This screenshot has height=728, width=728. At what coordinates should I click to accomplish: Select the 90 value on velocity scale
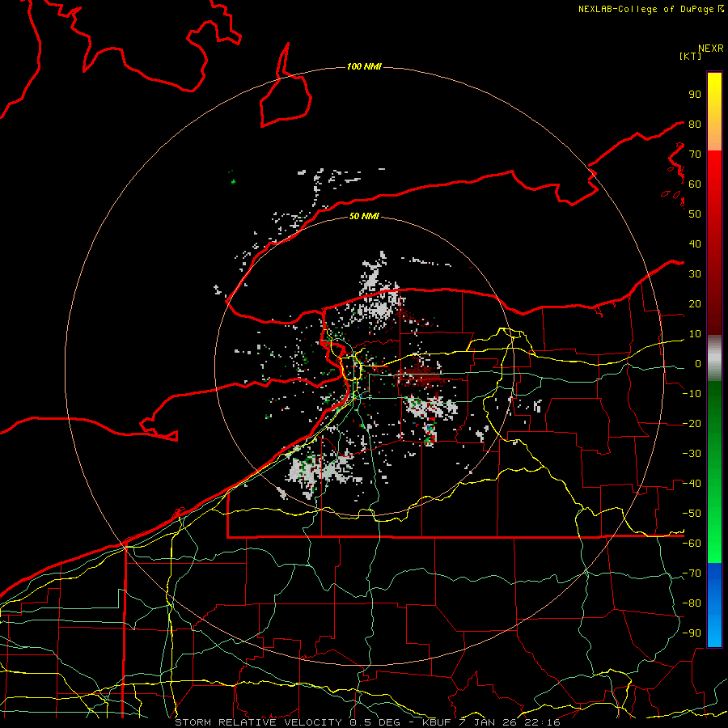coord(695,95)
